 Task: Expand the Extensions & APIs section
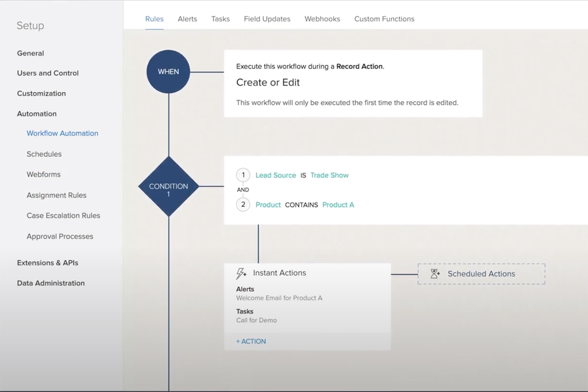(x=48, y=263)
